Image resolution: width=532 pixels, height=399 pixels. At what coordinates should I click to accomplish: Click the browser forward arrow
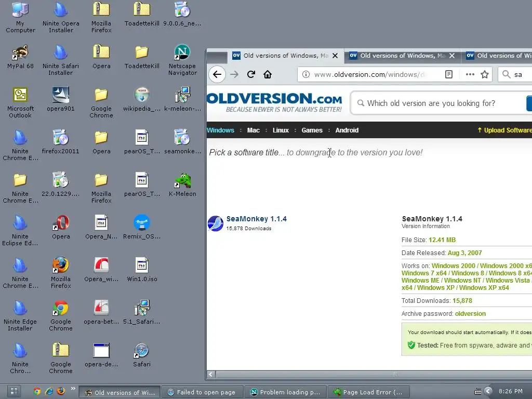coord(234,74)
